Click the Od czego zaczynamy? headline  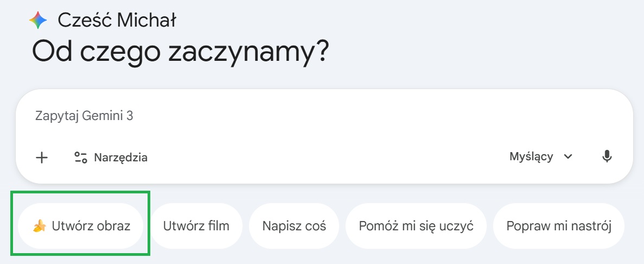pos(181,52)
